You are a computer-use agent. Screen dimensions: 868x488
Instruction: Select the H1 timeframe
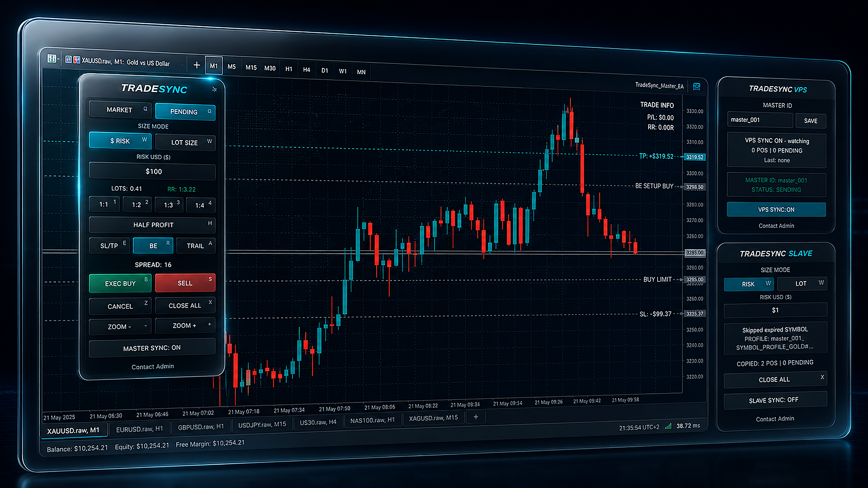pos(289,69)
